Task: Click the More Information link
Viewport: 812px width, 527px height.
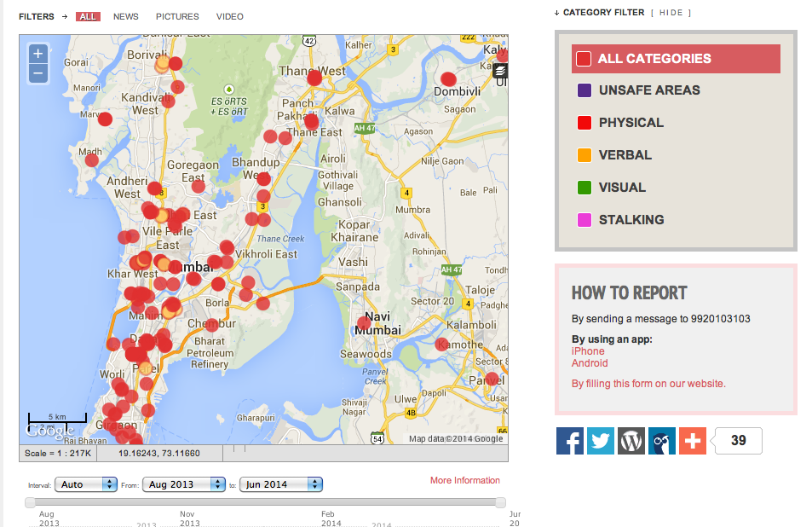Action: pyautogui.click(x=464, y=481)
